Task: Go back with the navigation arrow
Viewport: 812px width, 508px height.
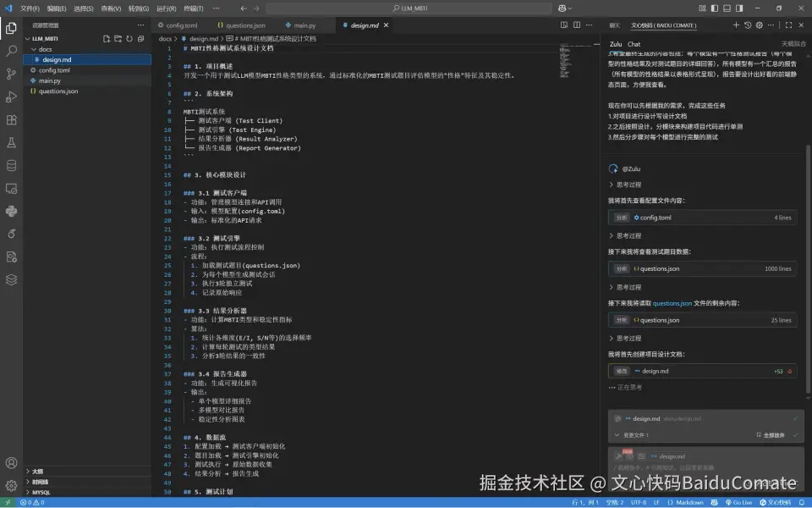Action: 244,8
